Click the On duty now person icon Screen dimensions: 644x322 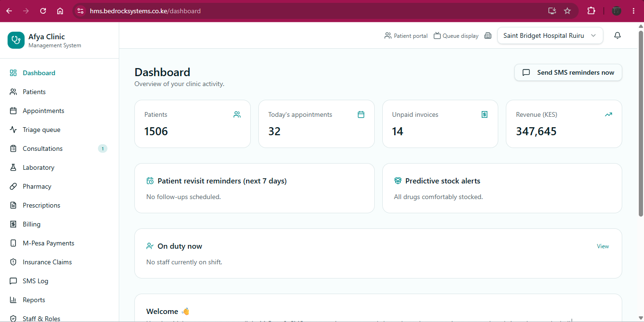point(150,246)
